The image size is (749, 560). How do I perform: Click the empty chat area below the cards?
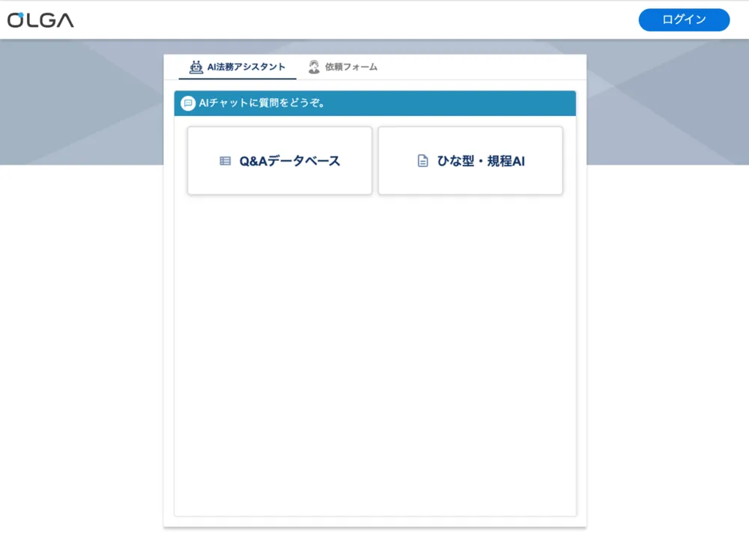[x=374, y=352]
